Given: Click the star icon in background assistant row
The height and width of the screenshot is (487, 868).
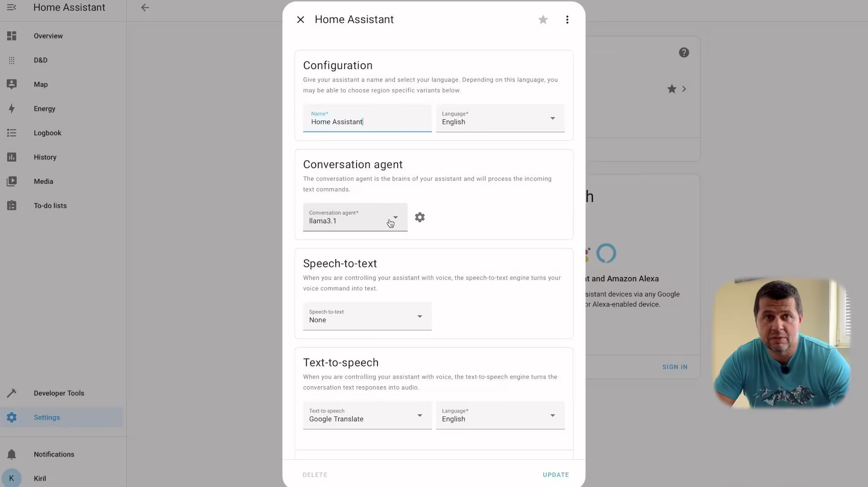Looking at the screenshot, I should pyautogui.click(x=672, y=89).
